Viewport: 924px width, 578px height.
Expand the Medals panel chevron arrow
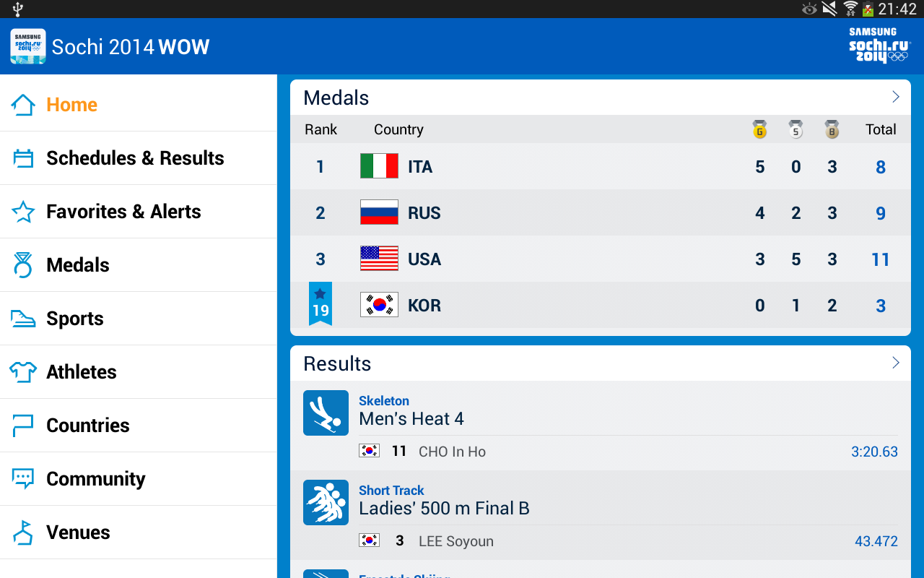[895, 97]
